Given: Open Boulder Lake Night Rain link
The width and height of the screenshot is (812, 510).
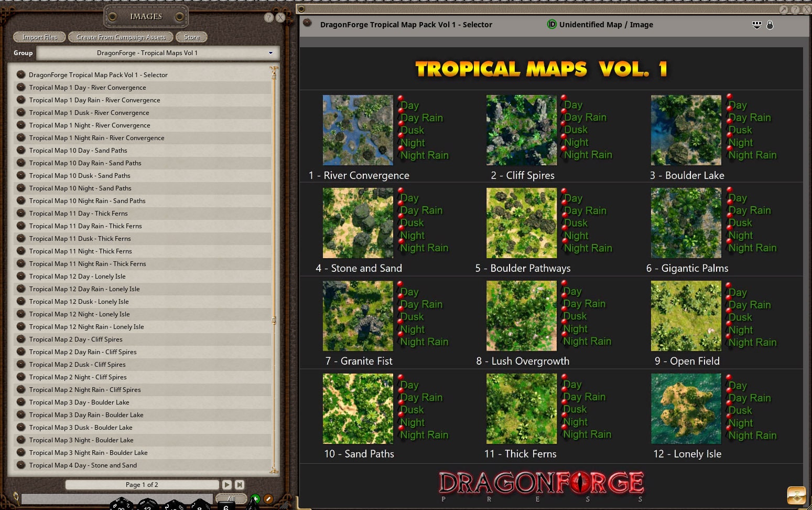Looking at the screenshot, I should (x=752, y=155).
